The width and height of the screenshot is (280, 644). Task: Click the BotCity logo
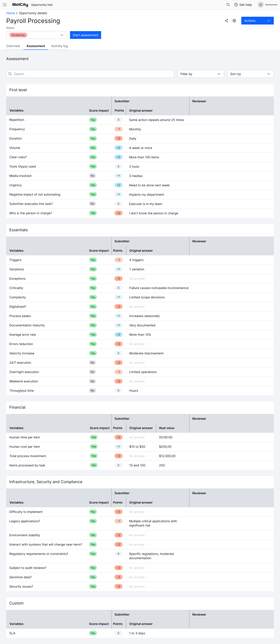coord(20,5)
